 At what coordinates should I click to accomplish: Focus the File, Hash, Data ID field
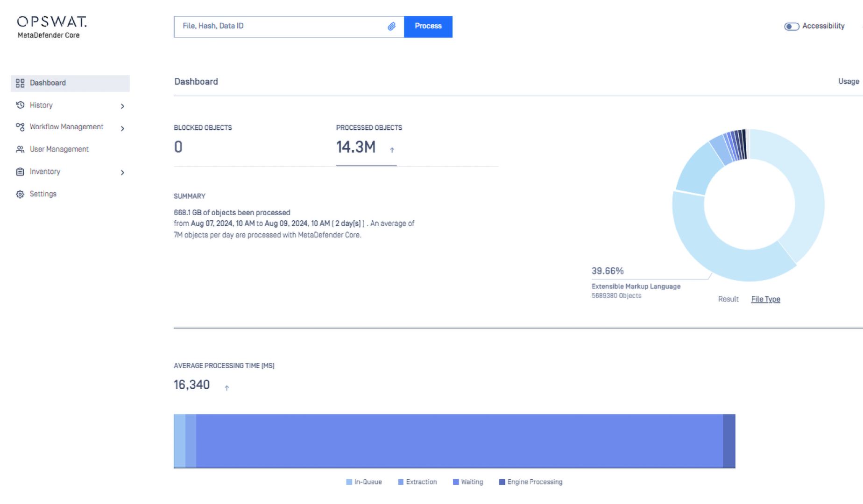click(280, 27)
